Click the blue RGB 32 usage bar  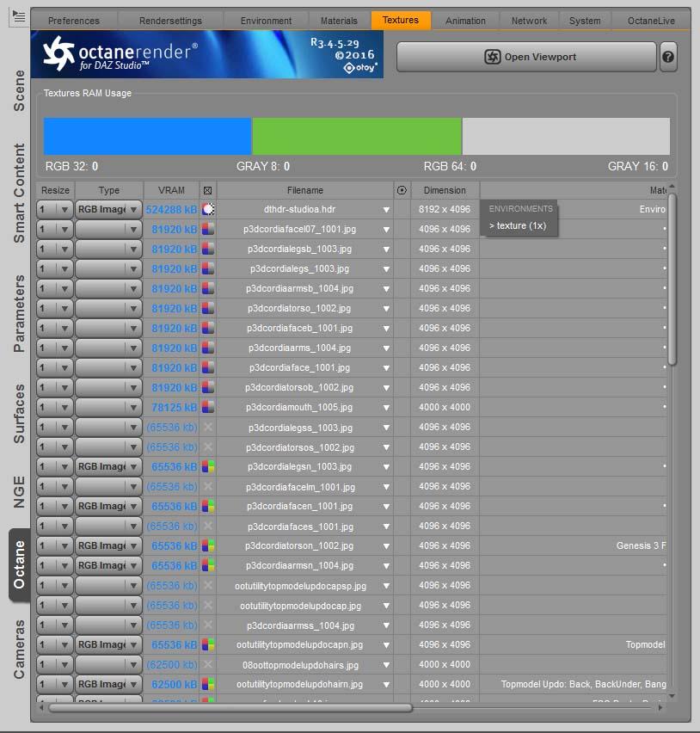147,136
